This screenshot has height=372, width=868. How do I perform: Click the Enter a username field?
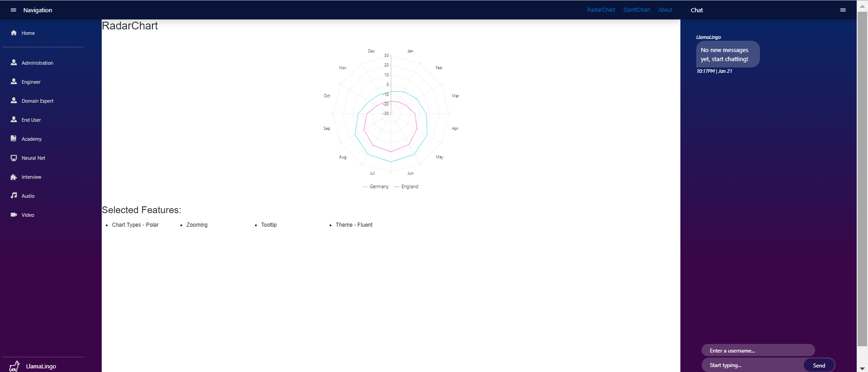(x=758, y=350)
